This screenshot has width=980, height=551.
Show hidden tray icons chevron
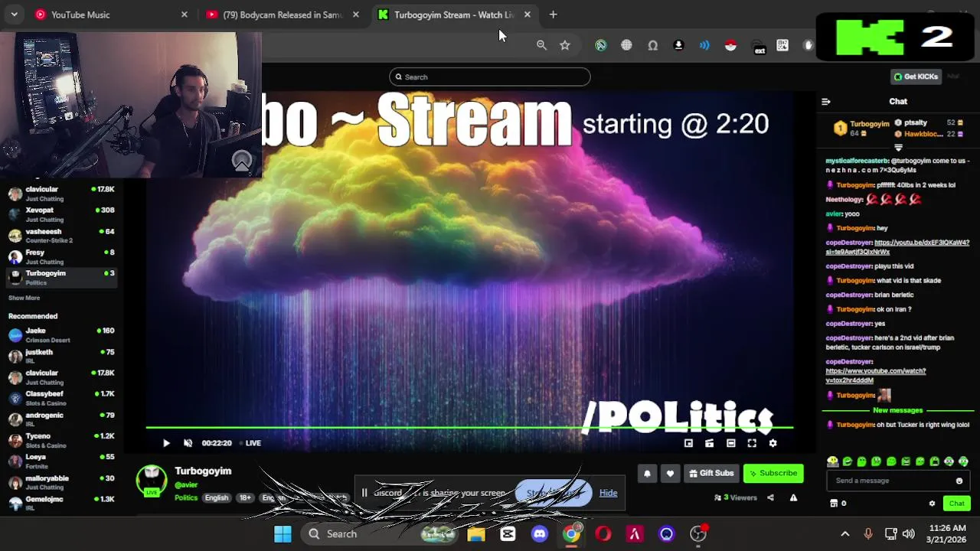(844, 534)
